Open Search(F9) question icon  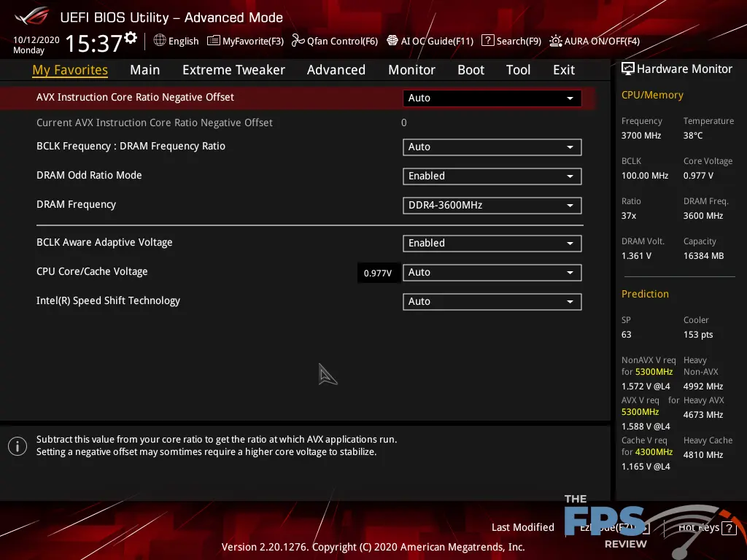pyautogui.click(x=487, y=41)
